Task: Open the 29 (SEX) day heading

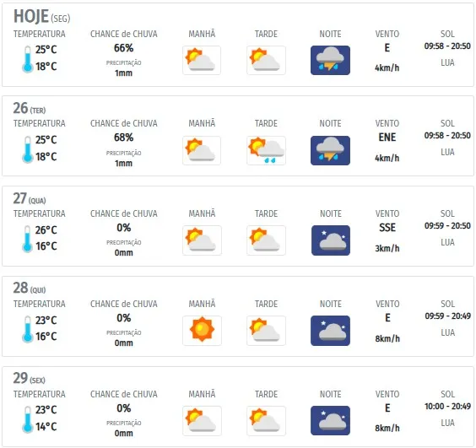Action: 29,378
